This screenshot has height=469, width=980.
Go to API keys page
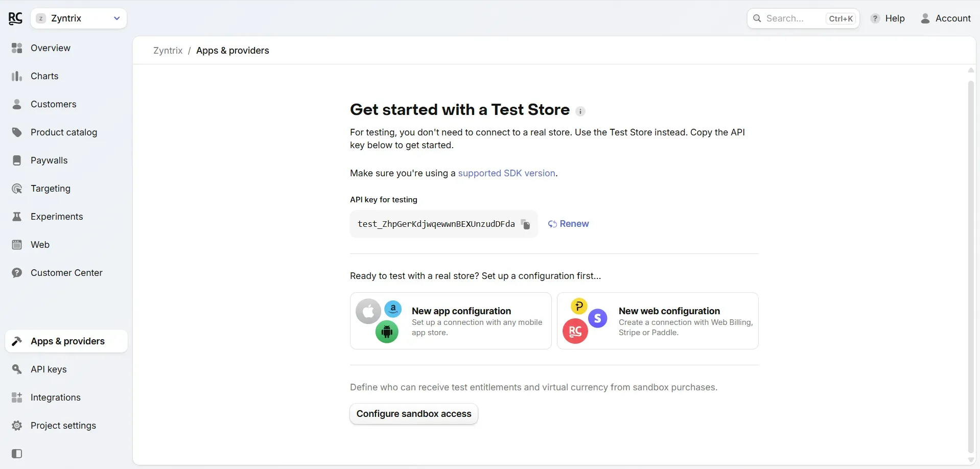(x=49, y=369)
